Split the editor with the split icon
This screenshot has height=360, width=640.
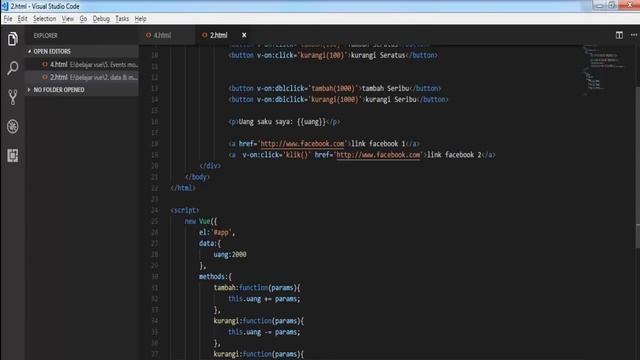[x=619, y=35]
